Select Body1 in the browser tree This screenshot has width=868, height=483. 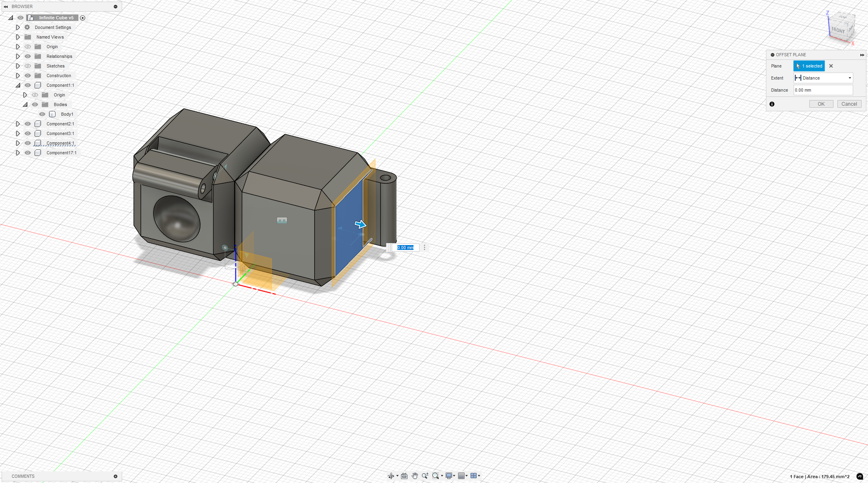pyautogui.click(x=67, y=114)
